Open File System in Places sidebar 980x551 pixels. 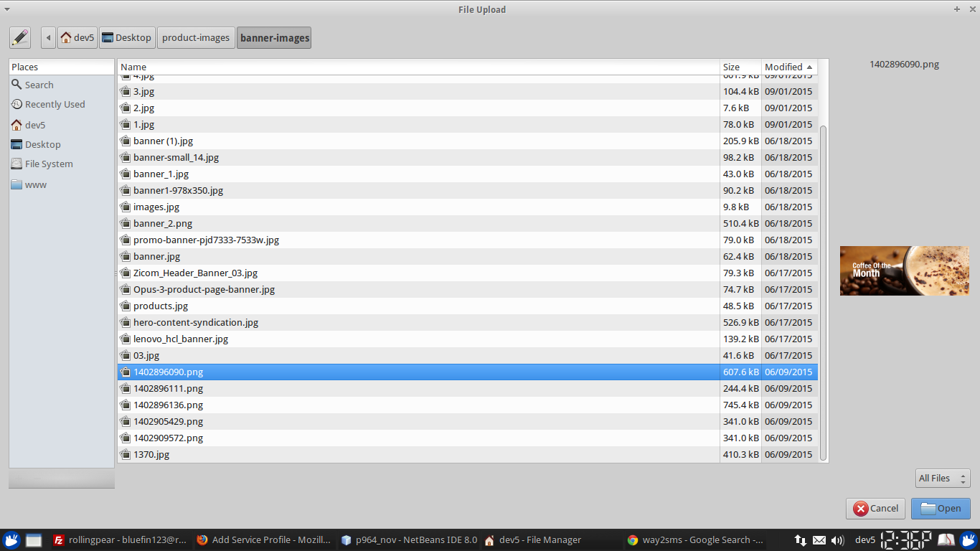[48, 164]
